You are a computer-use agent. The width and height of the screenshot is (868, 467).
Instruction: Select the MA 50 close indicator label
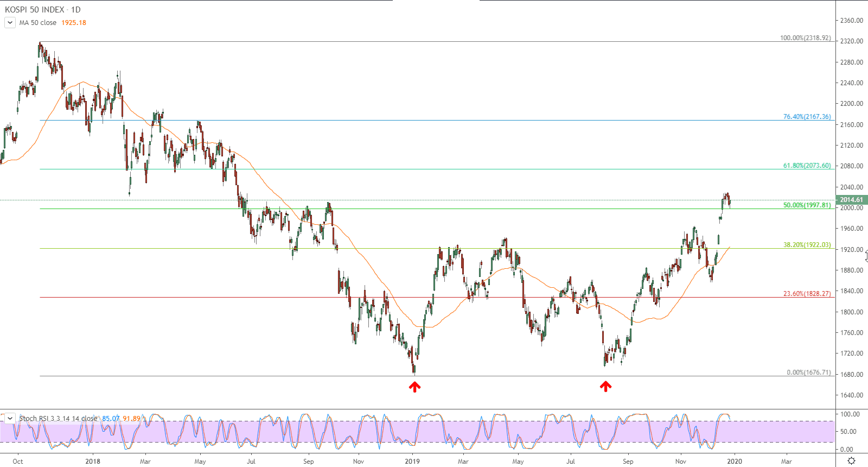pyautogui.click(x=38, y=23)
